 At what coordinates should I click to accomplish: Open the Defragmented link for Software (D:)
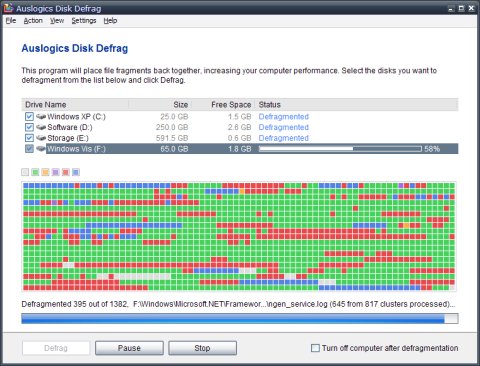pos(284,127)
